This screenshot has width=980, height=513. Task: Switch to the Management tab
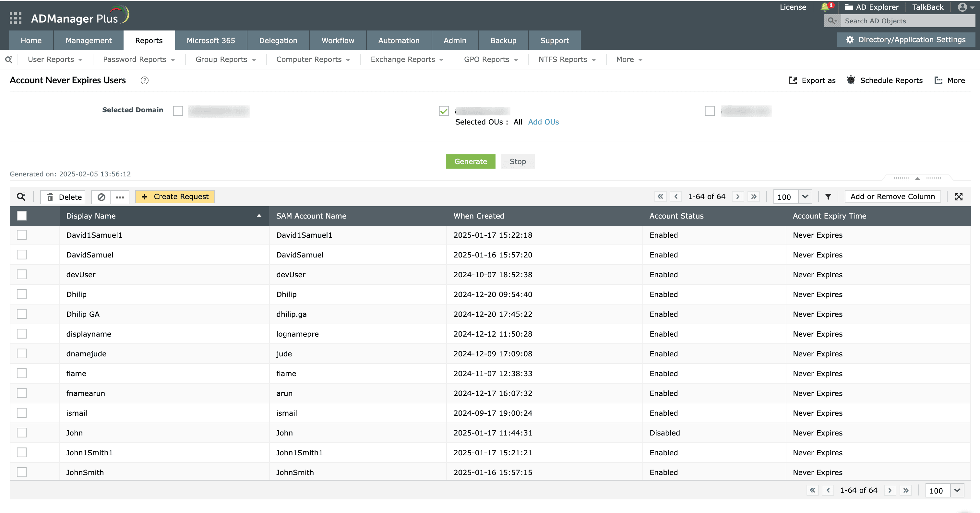[x=88, y=40]
